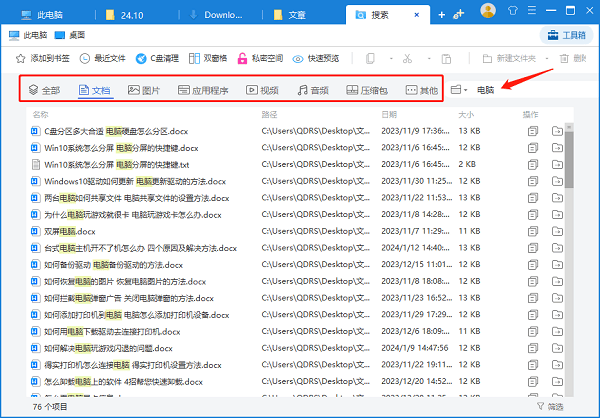The height and width of the screenshot is (418, 600).
Task: Copy icon for C盘分区多大合适 row
Action: (x=533, y=131)
